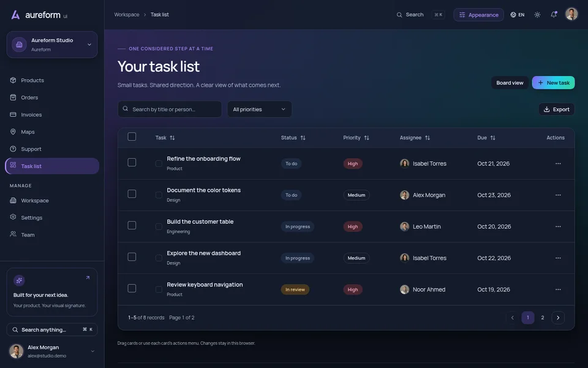The width and height of the screenshot is (588, 368).
Task: Open actions menu for Review keyboard navigation
Action: 558,289
